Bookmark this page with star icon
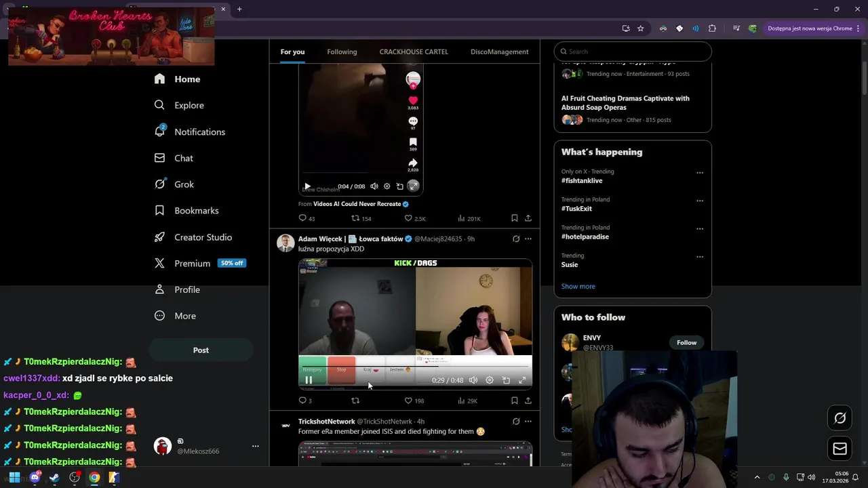Viewport: 868px width, 488px height. point(640,28)
